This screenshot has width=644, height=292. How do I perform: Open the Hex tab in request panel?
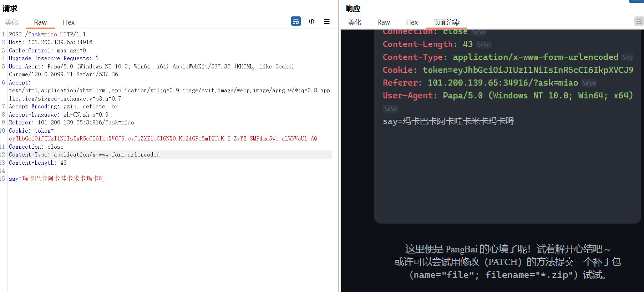(x=69, y=22)
